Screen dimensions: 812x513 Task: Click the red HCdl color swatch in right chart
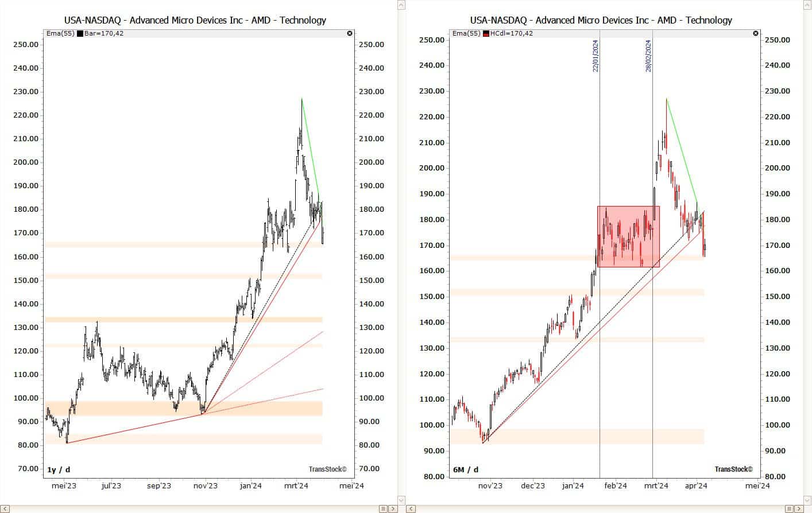(486, 33)
